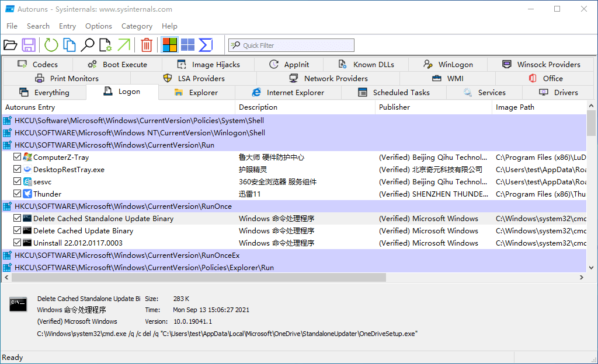This screenshot has height=364, width=598.
Task: Open the Help menu
Action: (x=169, y=26)
